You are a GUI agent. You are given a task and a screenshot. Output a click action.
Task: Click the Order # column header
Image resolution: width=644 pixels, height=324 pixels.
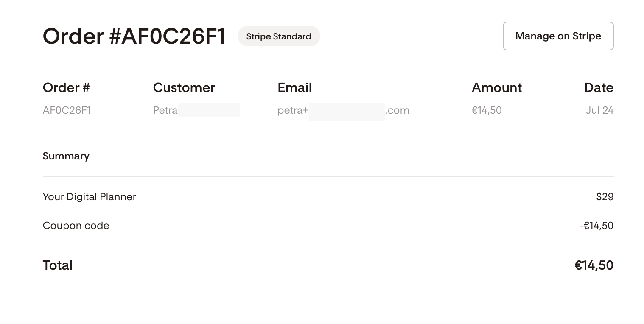66,87
